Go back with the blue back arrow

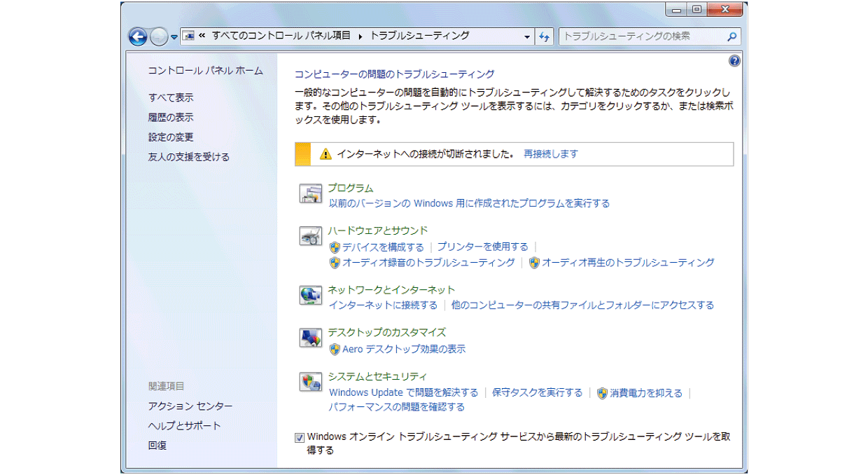tap(138, 36)
